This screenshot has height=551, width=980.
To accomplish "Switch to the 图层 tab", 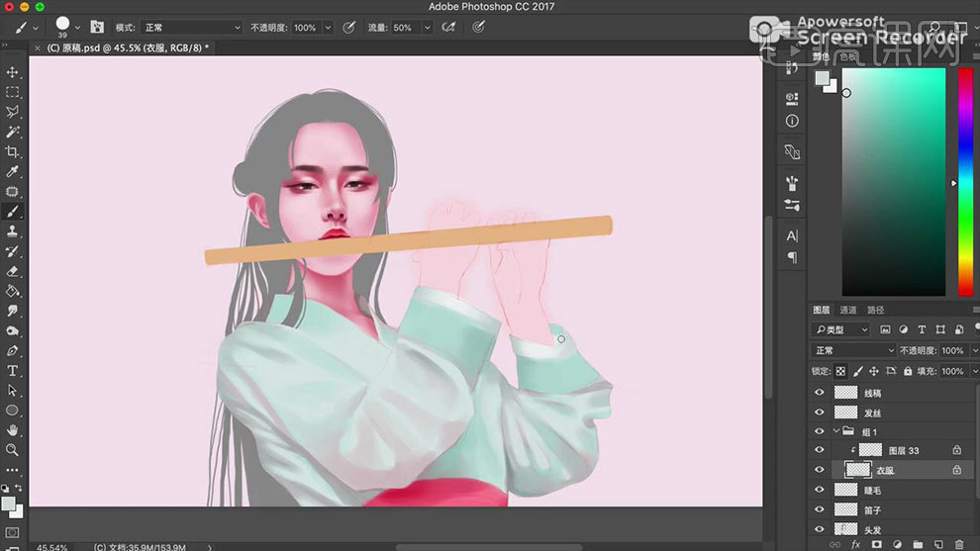I will tap(822, 310).
